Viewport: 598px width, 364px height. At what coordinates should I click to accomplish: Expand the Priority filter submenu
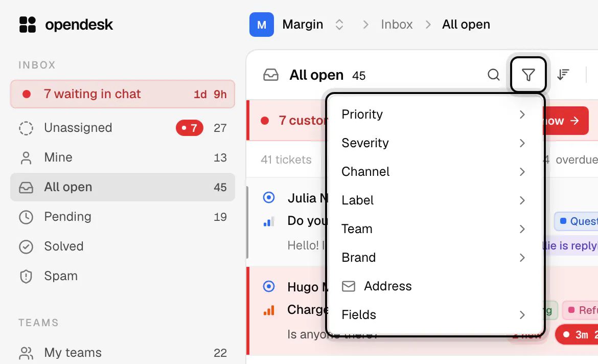435,115
